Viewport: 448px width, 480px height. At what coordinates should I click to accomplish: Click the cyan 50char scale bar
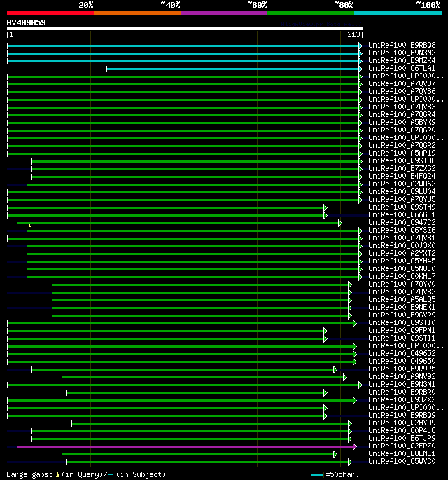pyautogui.click(x=317, y=475)
